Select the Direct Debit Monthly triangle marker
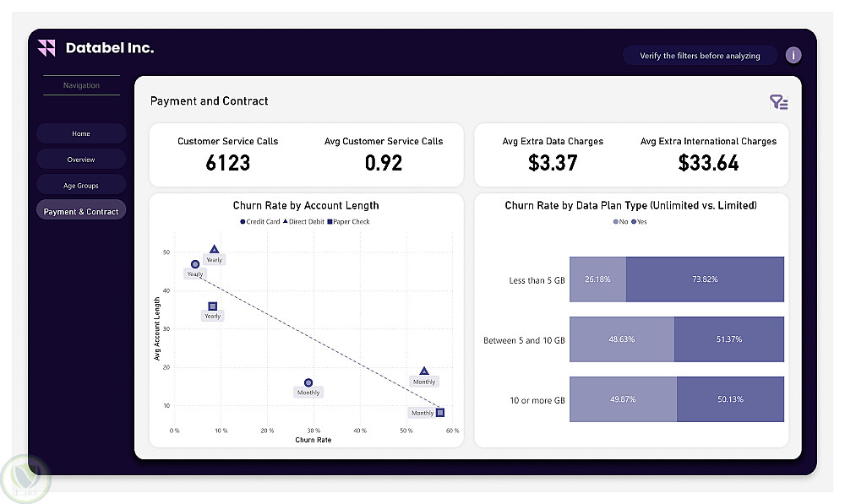845x504 pixels. point(424,371)
